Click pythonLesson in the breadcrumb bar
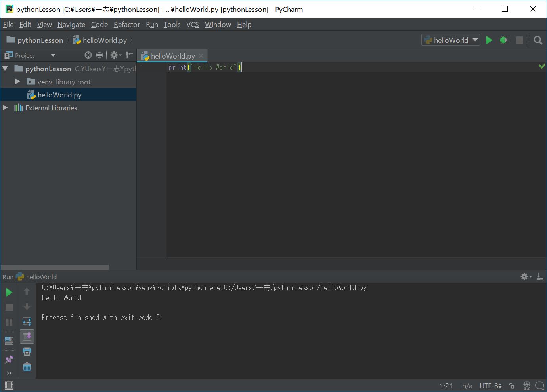This screenshot has width=547, height=392. [35, 40]
